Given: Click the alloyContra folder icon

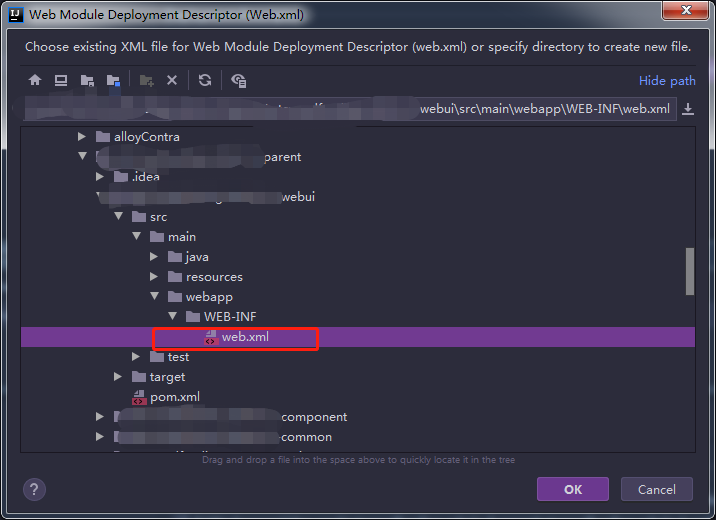Looking at the screenshot, I should (x=103, y=137).
